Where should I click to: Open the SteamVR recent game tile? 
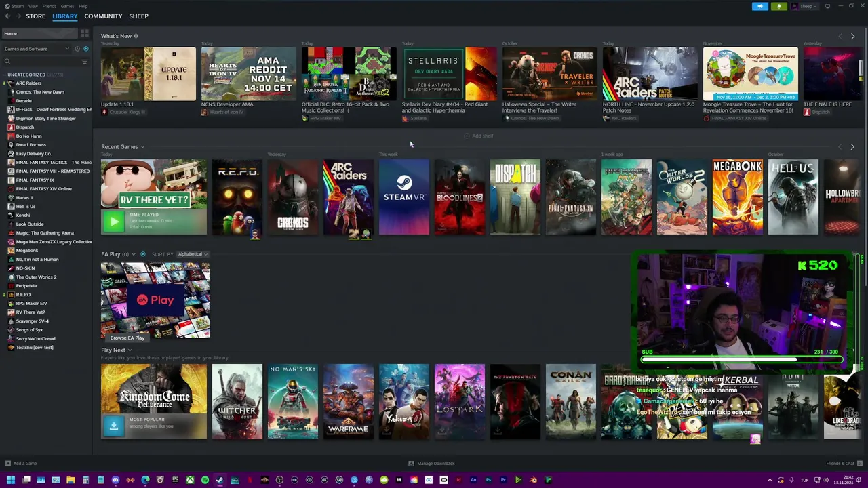point(404,197)
